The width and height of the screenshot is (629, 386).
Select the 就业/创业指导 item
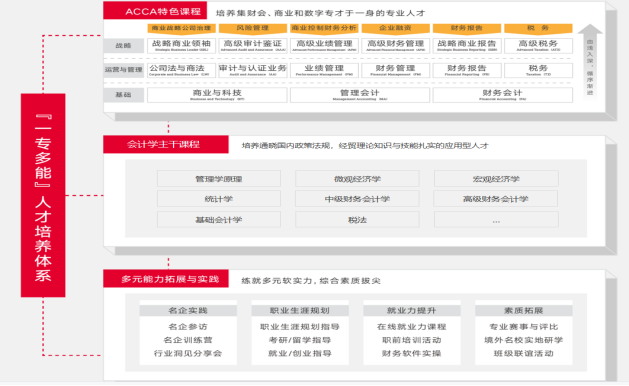300,353
